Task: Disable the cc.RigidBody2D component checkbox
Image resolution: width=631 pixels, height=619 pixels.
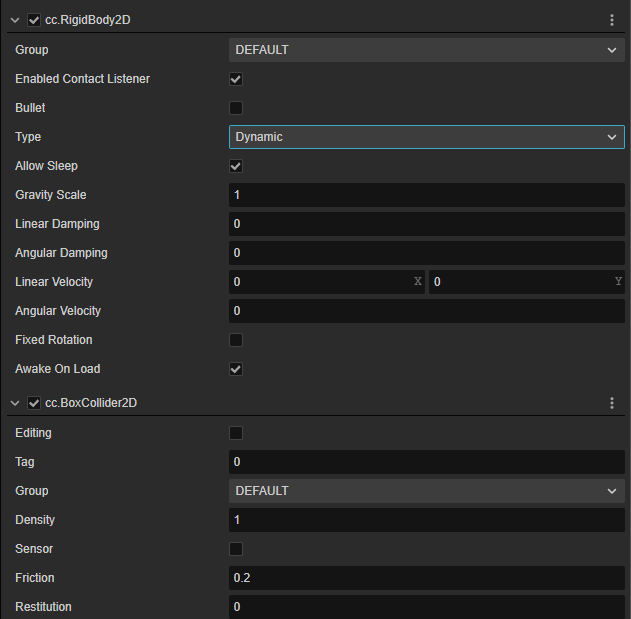Action: pos(35,20)
